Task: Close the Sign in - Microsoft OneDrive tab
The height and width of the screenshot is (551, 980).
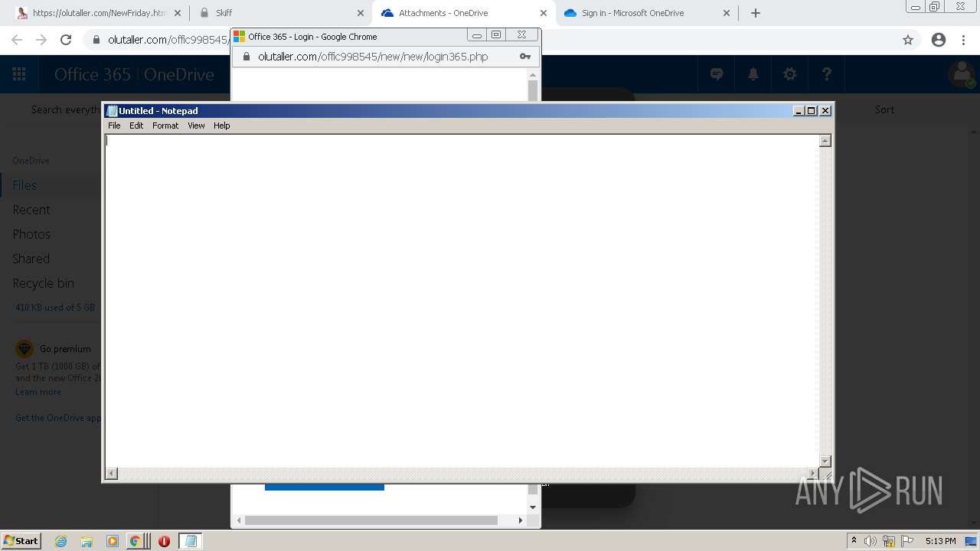Action: (727, 13)
